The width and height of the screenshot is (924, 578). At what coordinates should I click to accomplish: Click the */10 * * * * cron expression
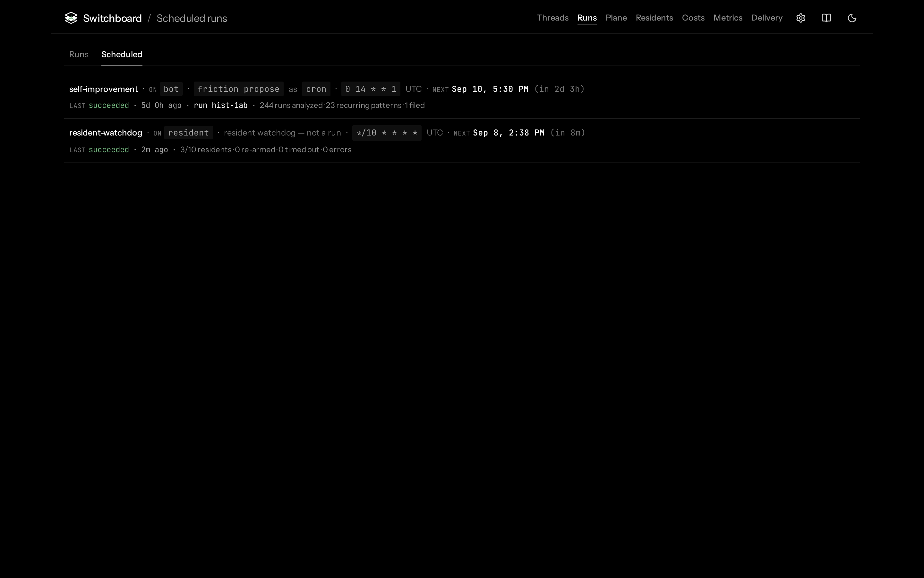(387, 133)
